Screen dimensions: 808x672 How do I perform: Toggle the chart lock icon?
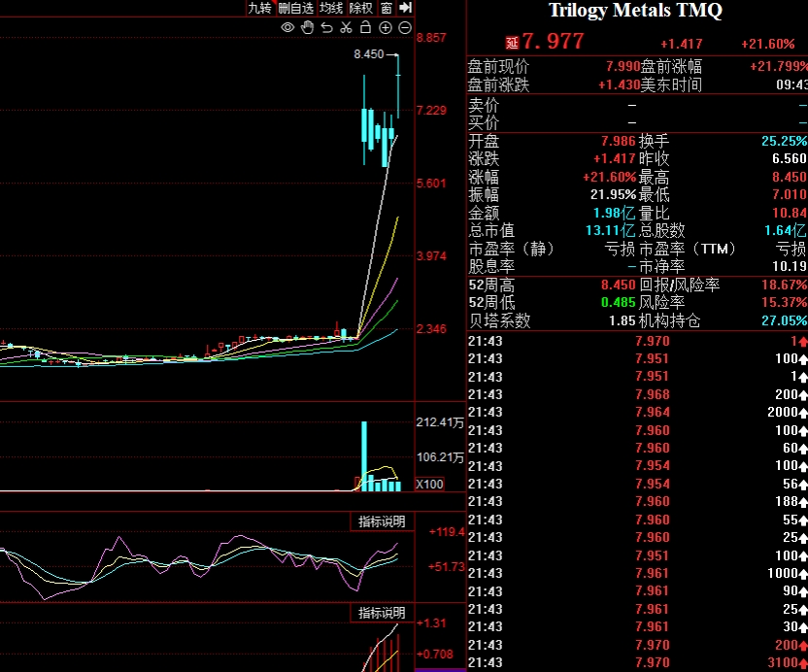tap(365, 27)
